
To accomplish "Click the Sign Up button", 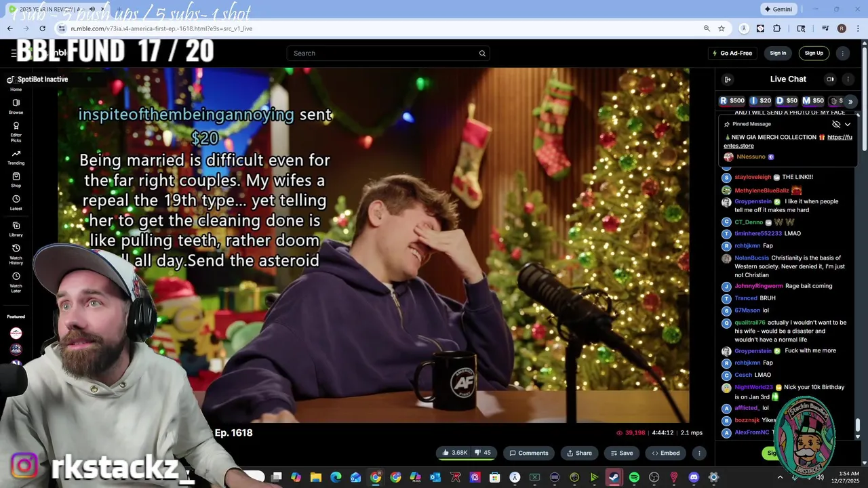I will point(814,54).
